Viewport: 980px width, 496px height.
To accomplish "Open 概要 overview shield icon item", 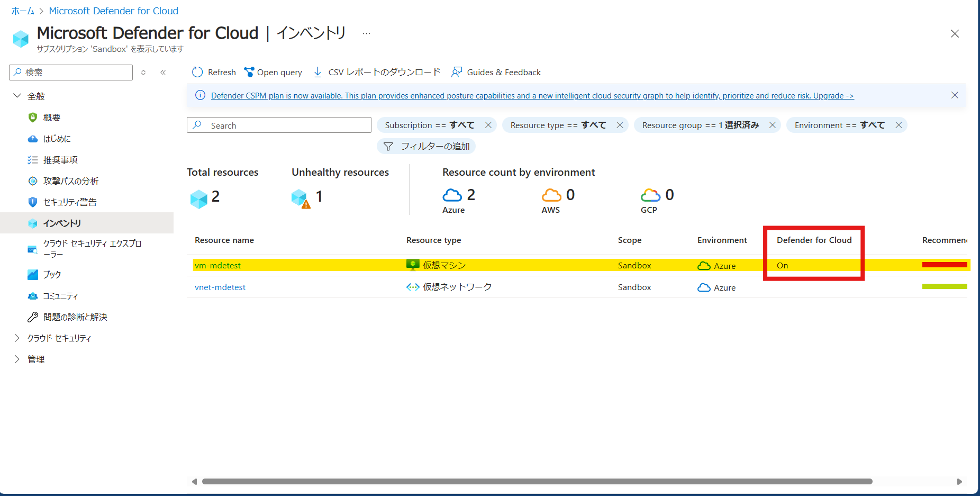I will pos(33,118).
